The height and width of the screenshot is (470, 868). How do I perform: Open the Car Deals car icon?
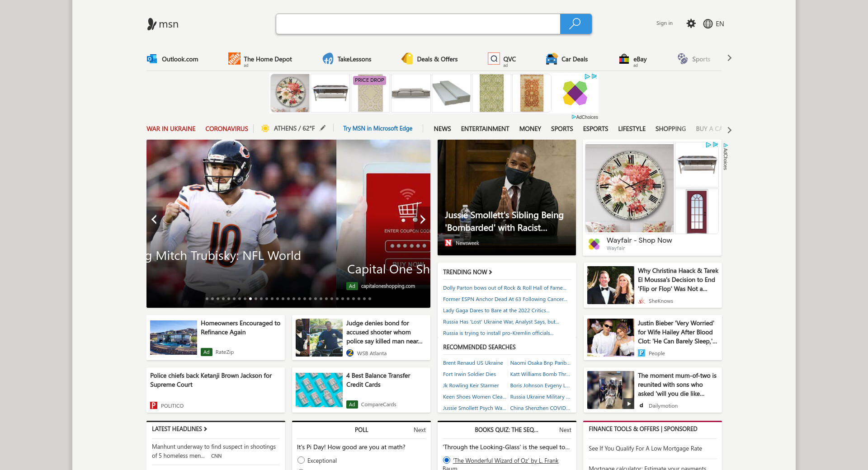click(552, 59)
